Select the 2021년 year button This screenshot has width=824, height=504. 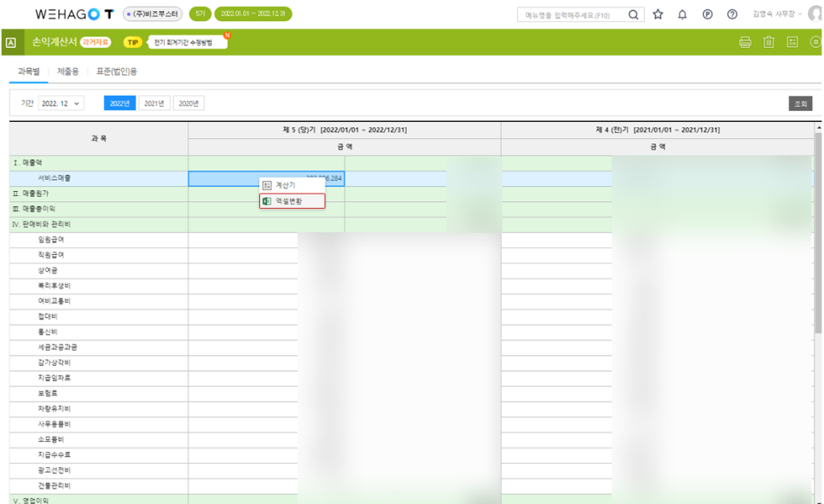(x=154, y=103)
